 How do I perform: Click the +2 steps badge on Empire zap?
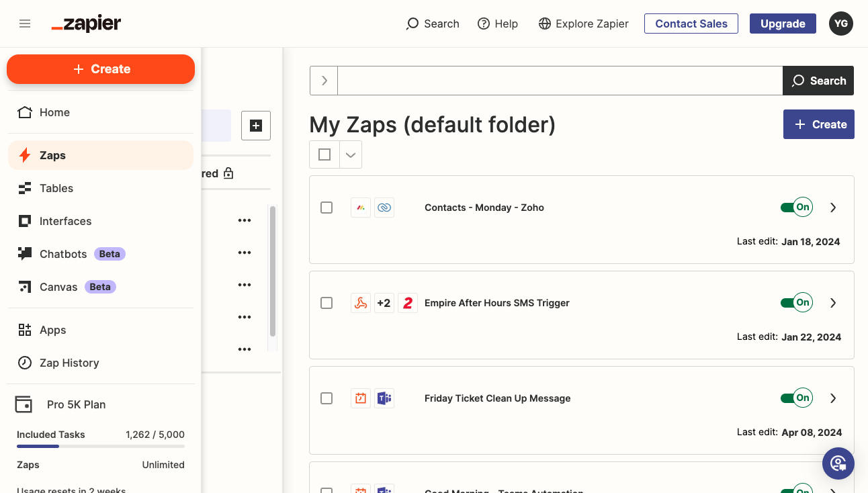[x=384, y=303]
